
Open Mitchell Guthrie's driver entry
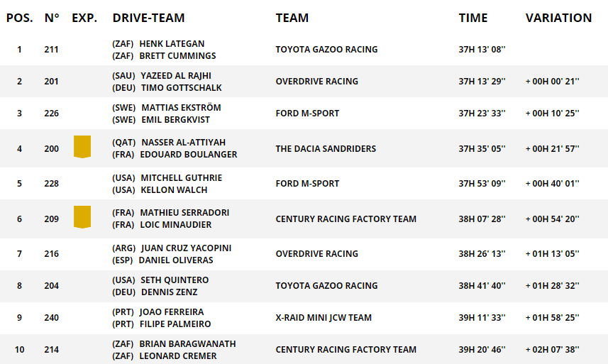coord(181,177)
